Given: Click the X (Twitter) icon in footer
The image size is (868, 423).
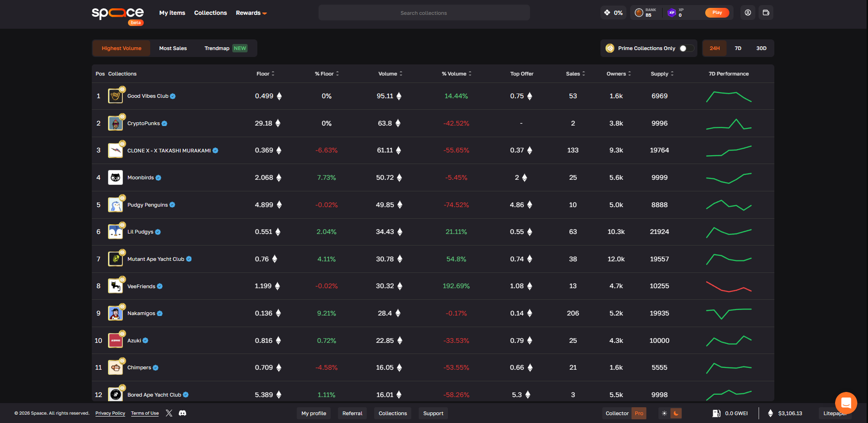Looking at the screenshot, I should pyautogui.click(x=169, y=413).
